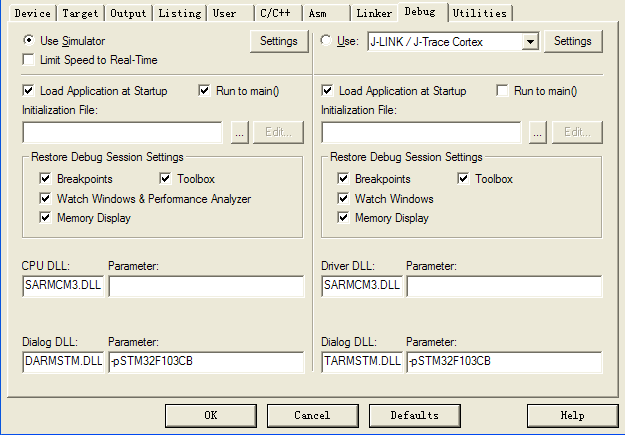Open the Target tab

[x=80, y=14]
